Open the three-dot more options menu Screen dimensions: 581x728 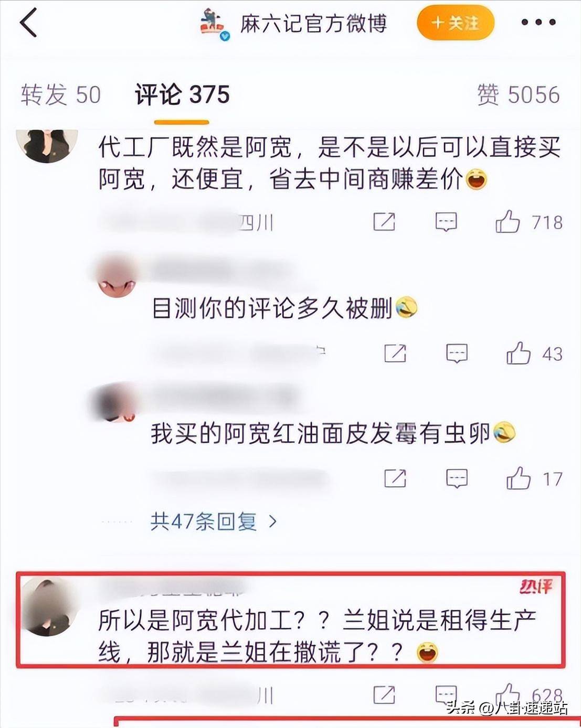[x=538, y=23]
